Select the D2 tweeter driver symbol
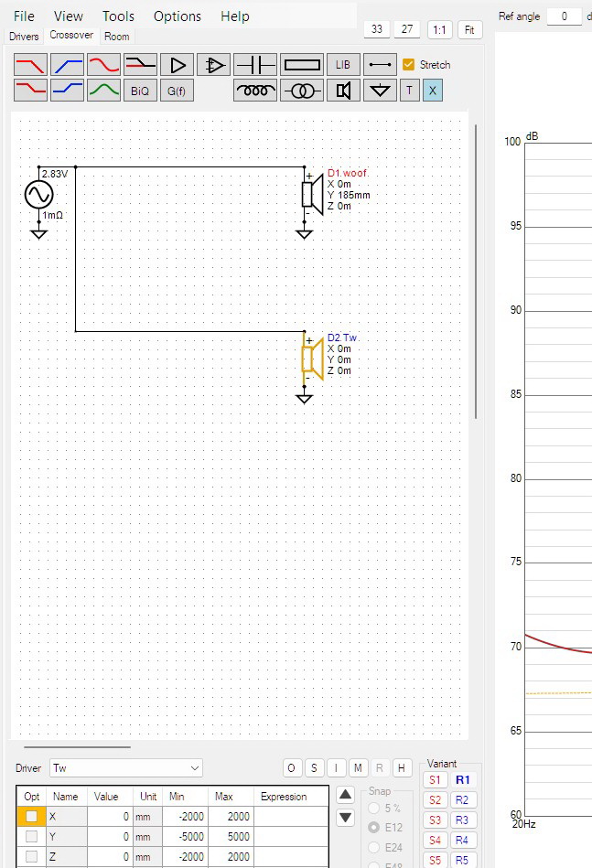This screenshot has height=868, width=592. pyautogui.click(x=312, y=359)
